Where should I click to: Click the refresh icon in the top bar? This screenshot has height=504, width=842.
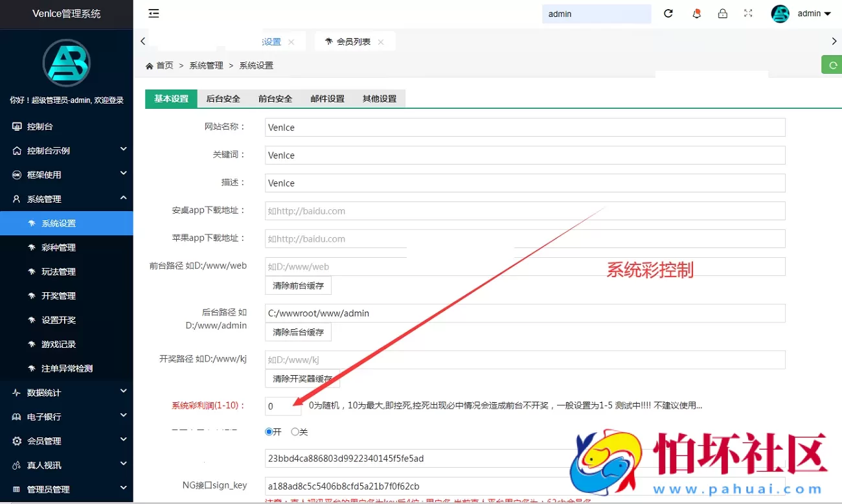click(668, 13)
